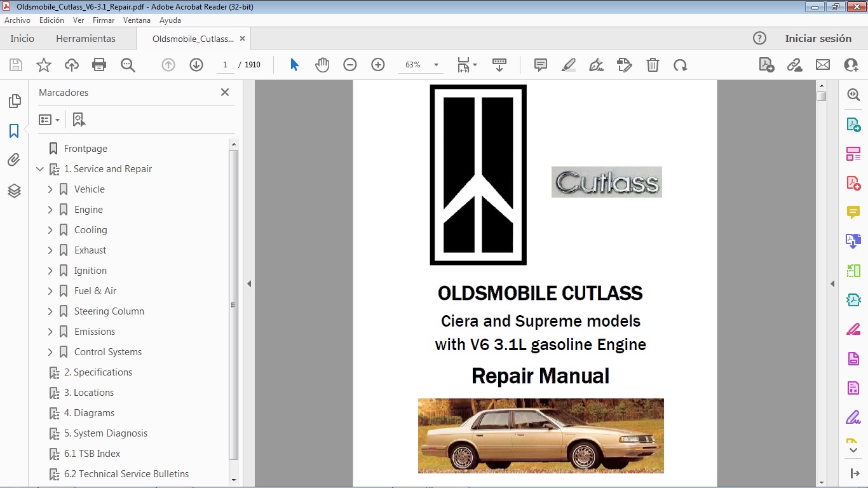The width and height of the screenshot is (868, 488).
Task: Close the Oldsmobile_Cutlass document tab
Action: point(241,39)
